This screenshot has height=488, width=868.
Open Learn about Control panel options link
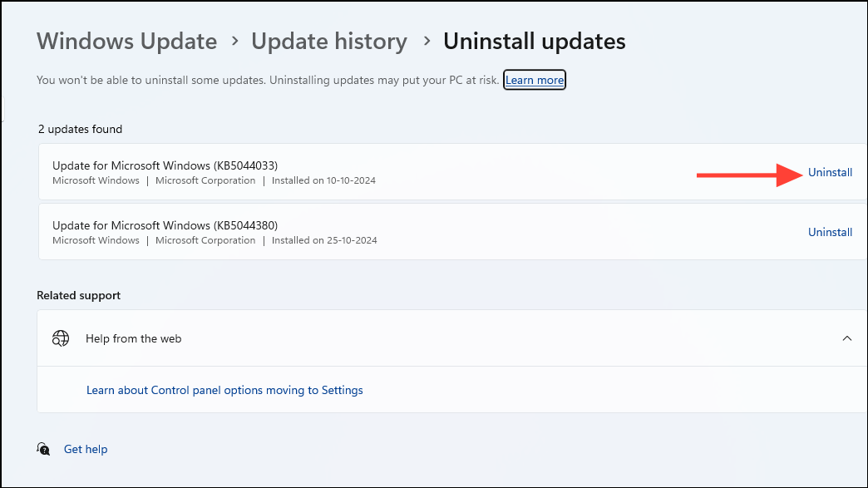tap(224, 390)
